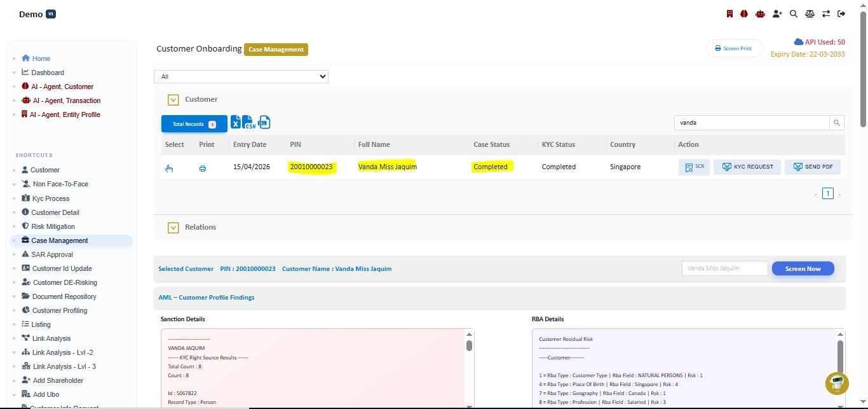Viewport: 868px width, 409px height.
Task: Click the print icon in Vanda's row
Action: [203, 169]
